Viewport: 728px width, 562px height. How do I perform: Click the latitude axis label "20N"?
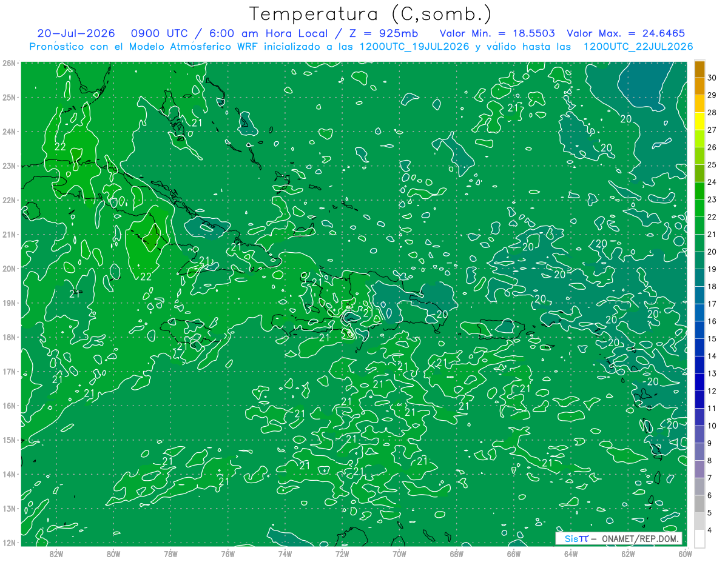coord(9,269)
